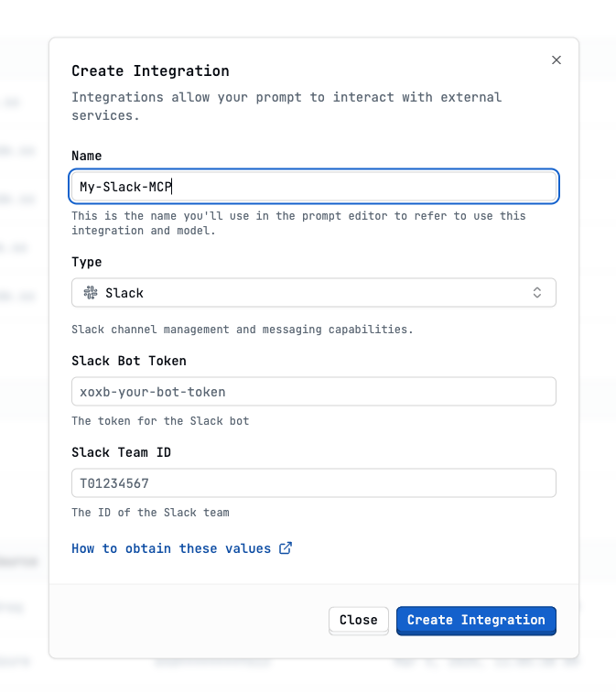This screenshot has height=693, width=616.
Task: Click the helper text "The ID of the Slack team"
Action: 150,513
